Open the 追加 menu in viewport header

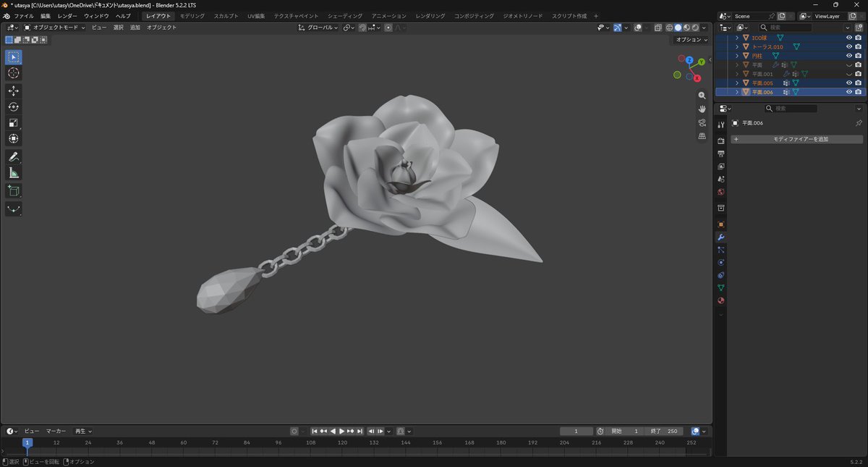tap(135, 28)
